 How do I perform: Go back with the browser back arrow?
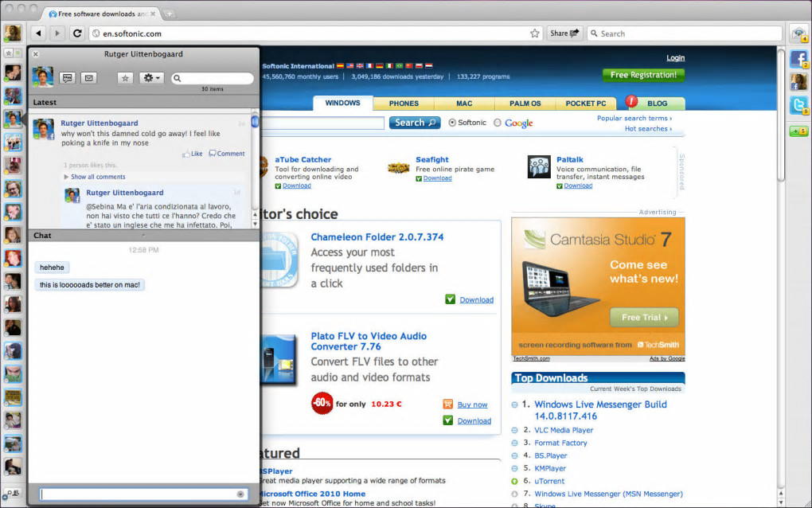click(x=38, y=33)
